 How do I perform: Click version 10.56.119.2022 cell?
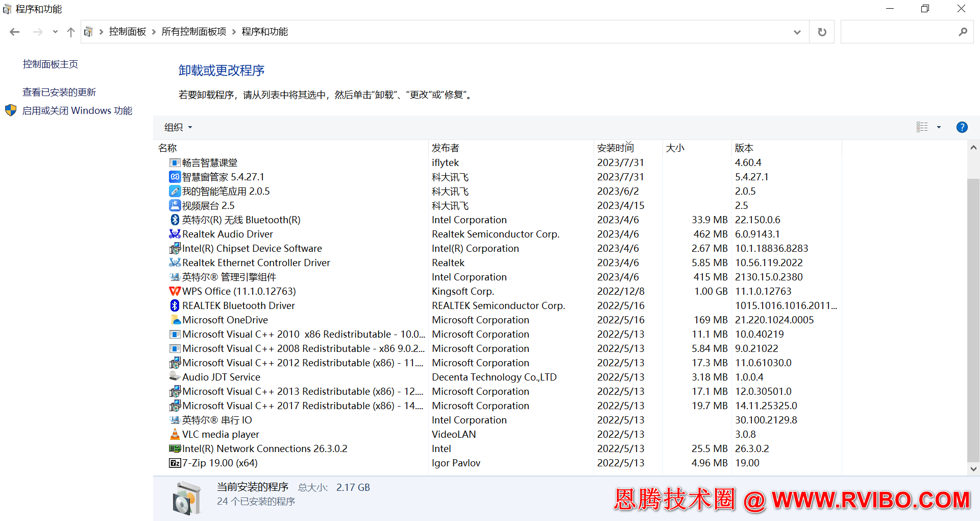pos(769,263)
